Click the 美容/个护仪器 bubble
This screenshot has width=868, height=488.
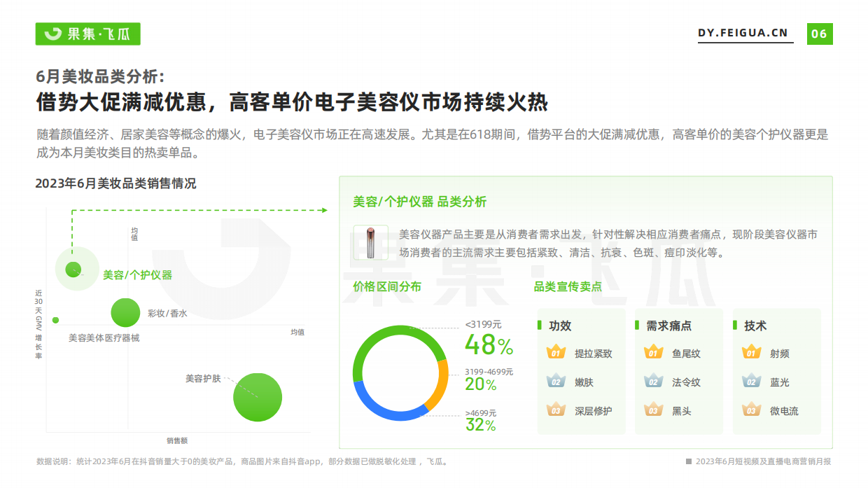click(73, 269)
